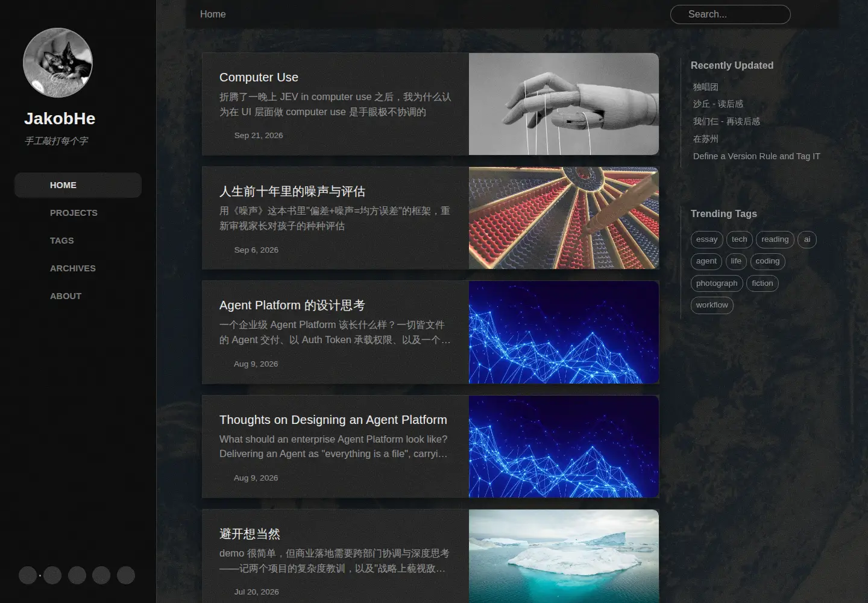Image resolution: width=868 pixels, height=603 pixels.
Task: Select HOME in the sidebar navigation
Action: (x=78, y=185)
